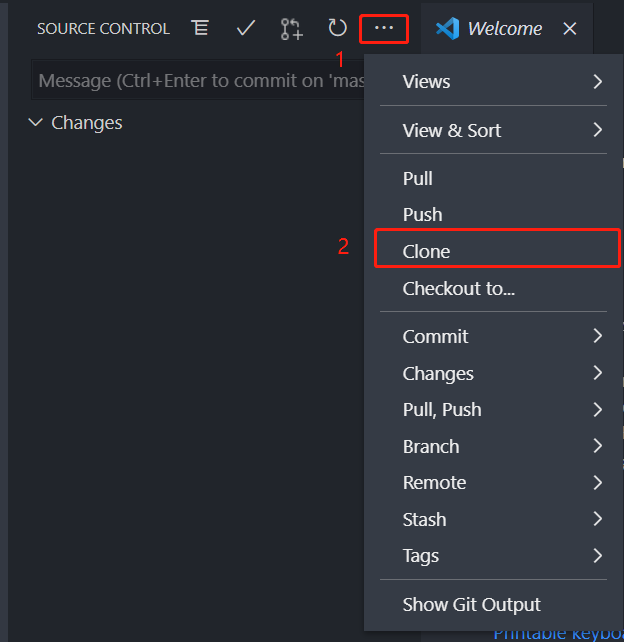Screen dimensions: 624x642
Task: Click the commit checkmark icon
Action: 246,28
